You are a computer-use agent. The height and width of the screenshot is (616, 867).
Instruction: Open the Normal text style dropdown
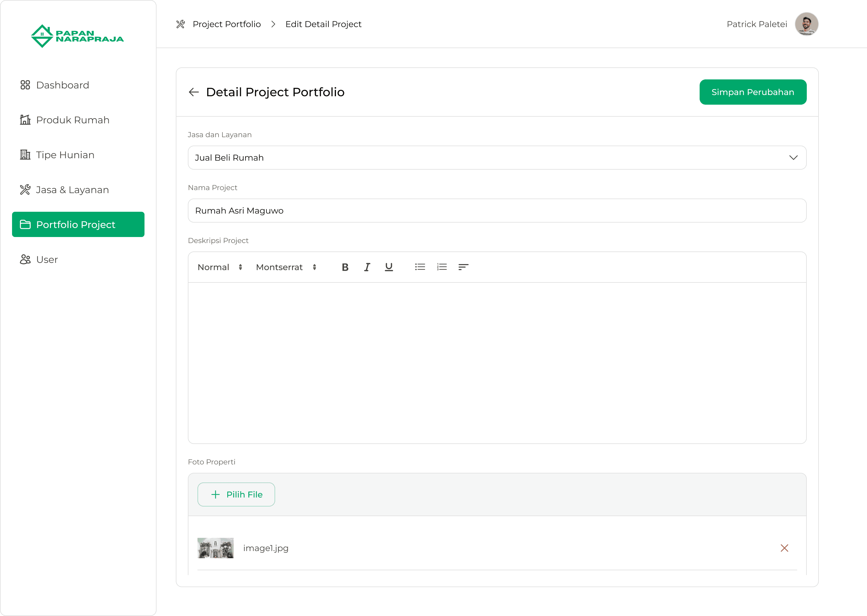tap(220, 267)
